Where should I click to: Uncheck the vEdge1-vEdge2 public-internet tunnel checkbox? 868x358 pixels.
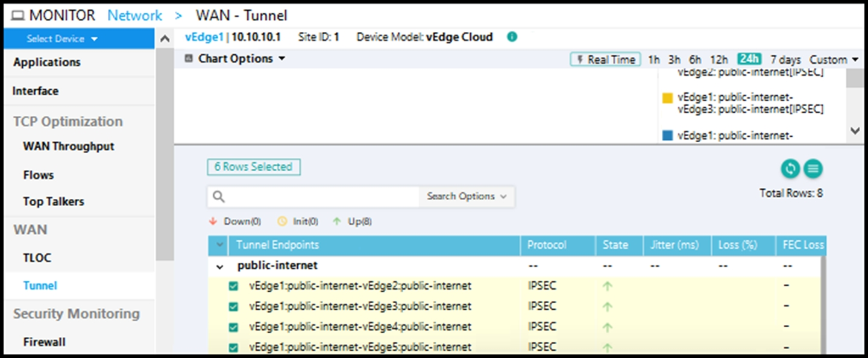(x=233, y=286)
